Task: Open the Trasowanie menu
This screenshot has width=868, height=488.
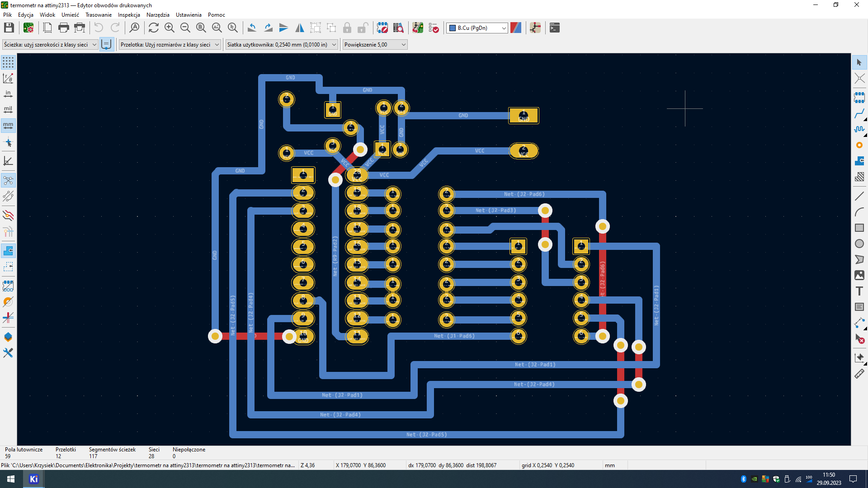Action: pyautogui.click(x=98, y=15)
